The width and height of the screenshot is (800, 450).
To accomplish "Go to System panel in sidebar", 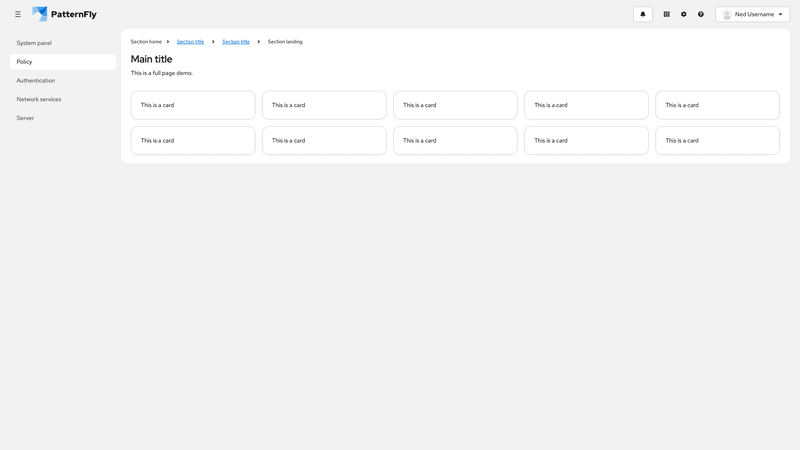I will 34,43.
